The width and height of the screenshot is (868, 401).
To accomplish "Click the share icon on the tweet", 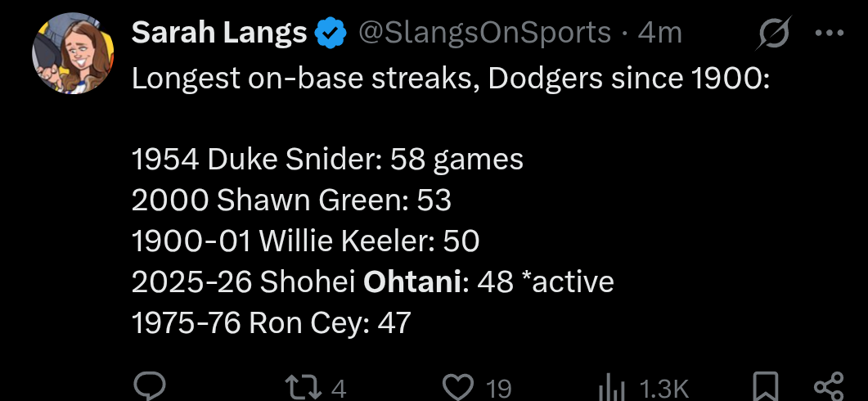I will coord(829,387).
